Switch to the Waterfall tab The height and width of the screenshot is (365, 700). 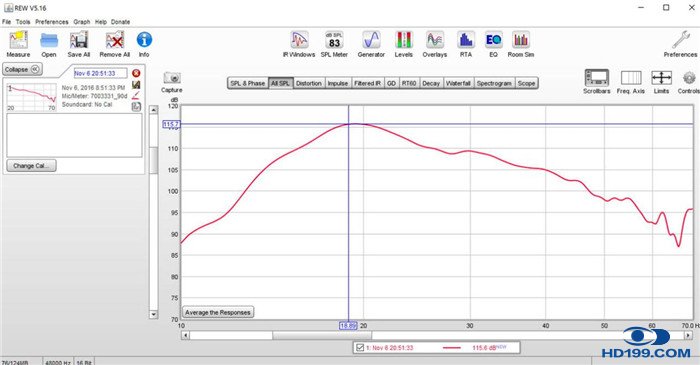click(458, 83)
